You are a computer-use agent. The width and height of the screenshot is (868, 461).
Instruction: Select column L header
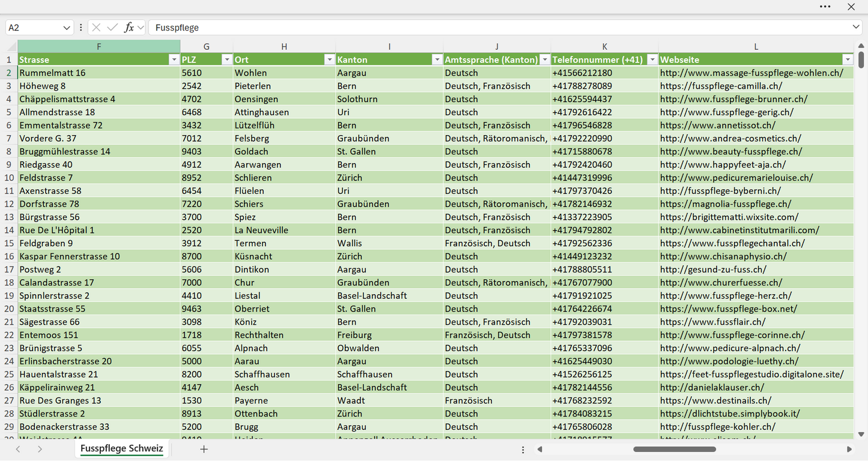pyautogui.click(x=756, y=47)
